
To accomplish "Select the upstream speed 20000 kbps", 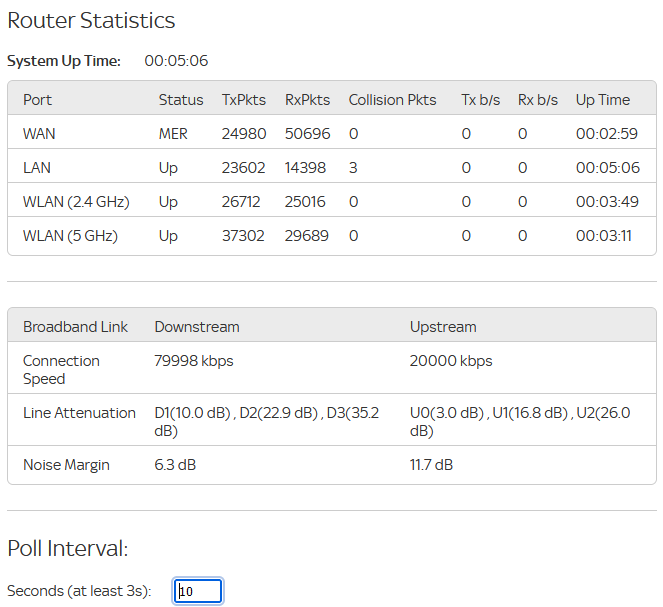I will coord(451,361).
